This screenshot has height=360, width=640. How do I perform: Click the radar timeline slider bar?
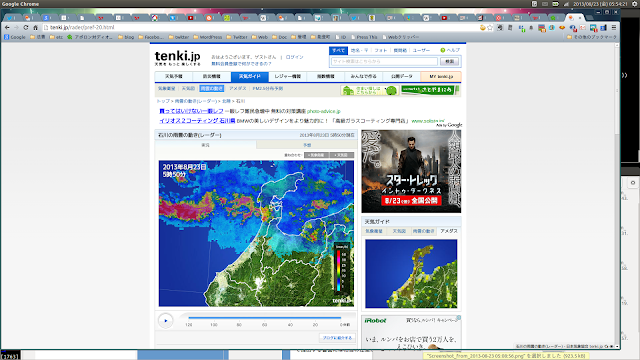click(264, 318)
